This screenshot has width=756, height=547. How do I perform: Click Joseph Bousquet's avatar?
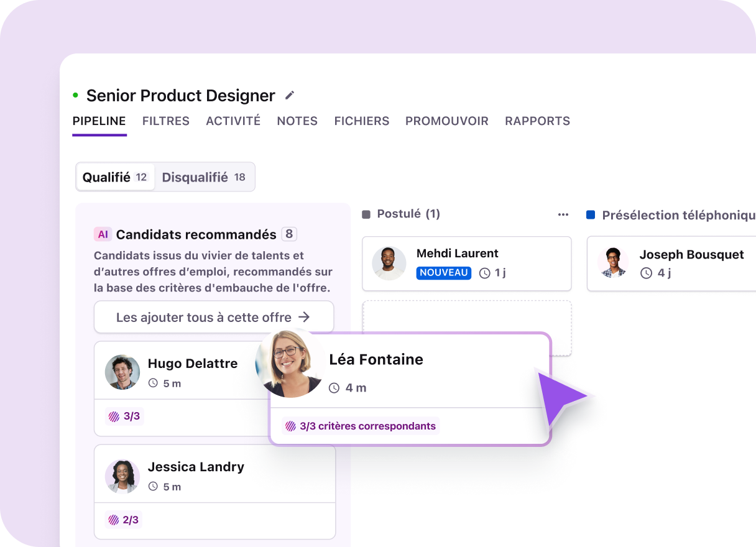(613, 262)
